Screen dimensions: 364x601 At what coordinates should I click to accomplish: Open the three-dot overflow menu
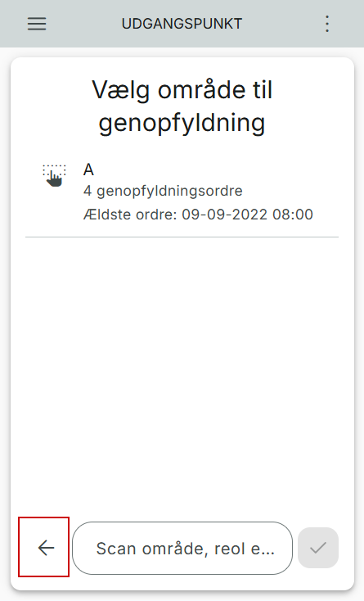click(x=327, y=24)
